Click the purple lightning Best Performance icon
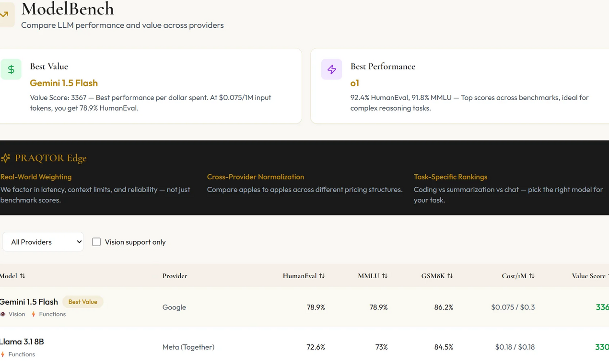The height and width of the screenshot is (364, 609). point(331,69)
